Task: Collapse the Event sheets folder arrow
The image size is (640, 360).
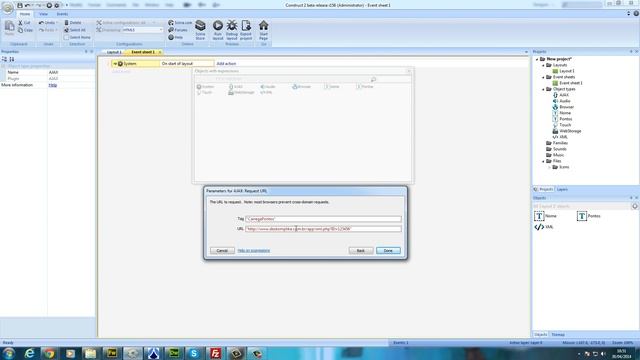Action: [543, 77]
